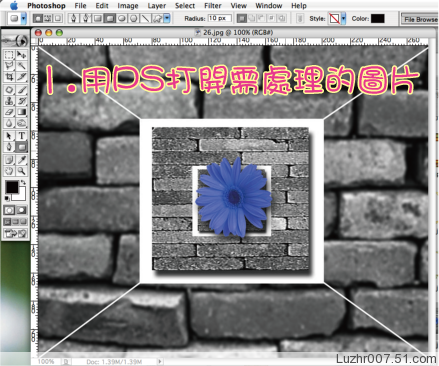Screen dimensions: 439x366
Task: Select the Notes tool
Action: 9,160
